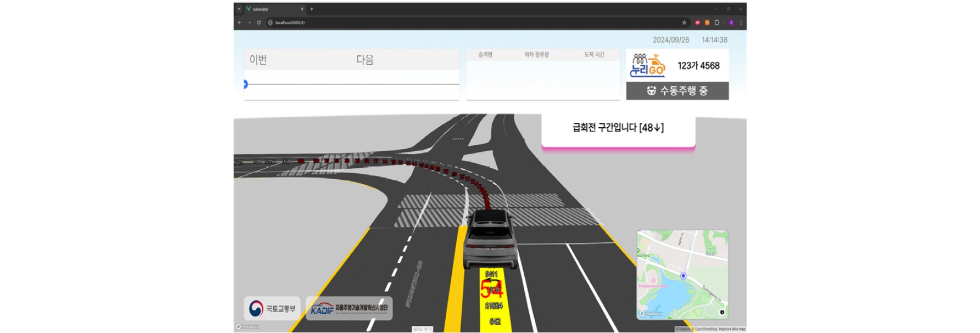
Task: Click the site info icon in address bar
Action: point(270,23)
